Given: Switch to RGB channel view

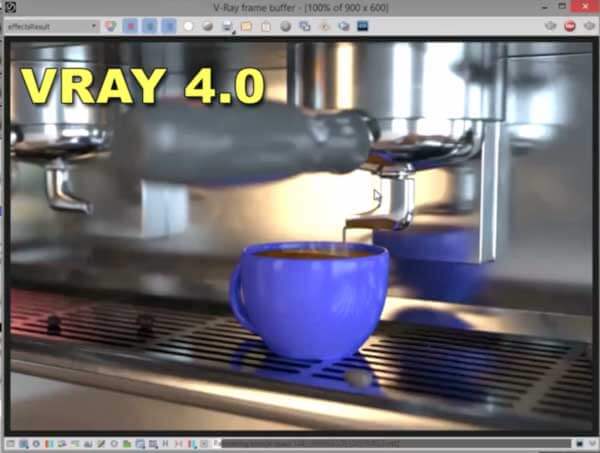Looking at the screenshot, I should tap(111, 26).
